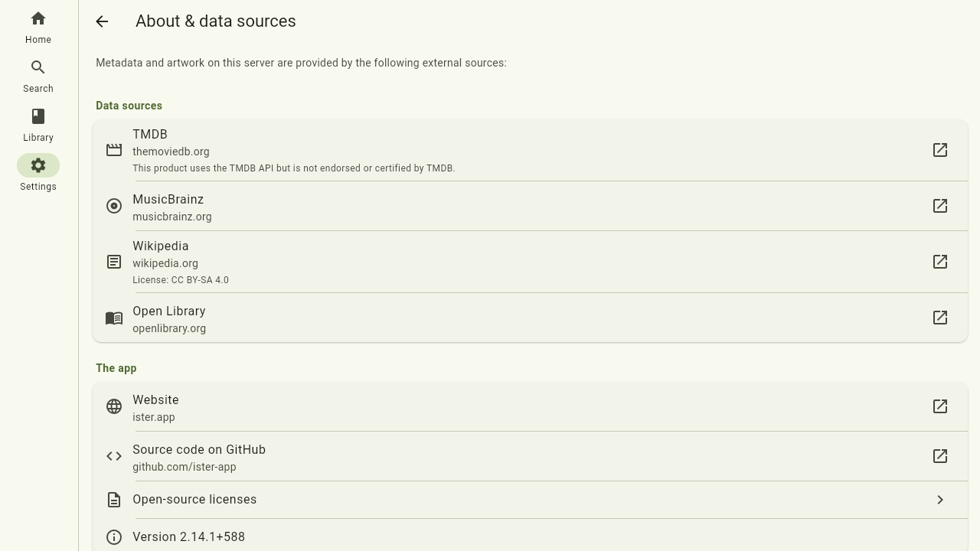Select the Settings gear icon
The width and height of the screenshot is (980, 551).
pos(38,165)
